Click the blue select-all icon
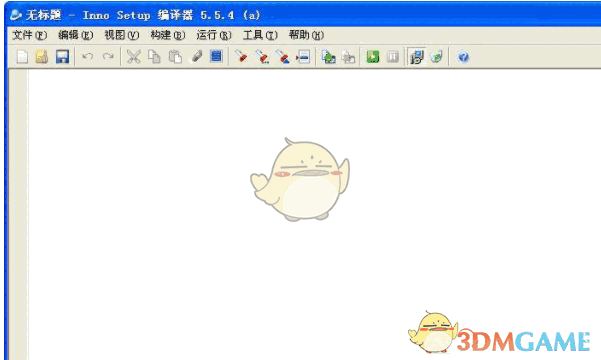Viewport: 601px width, 360px height. (216, 57)
